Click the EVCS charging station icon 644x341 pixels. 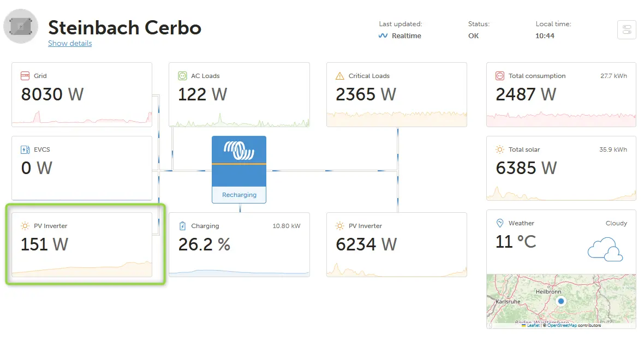click(x=25, y=149)
